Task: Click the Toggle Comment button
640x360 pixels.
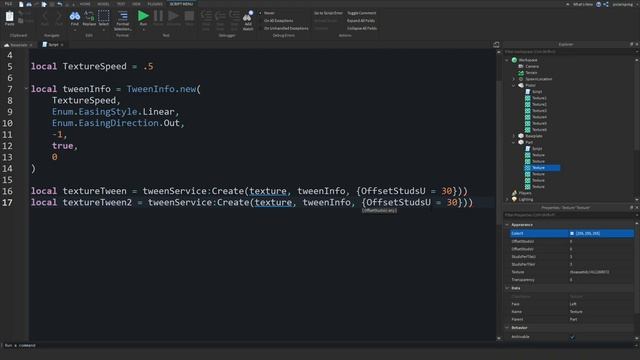Action: (x=362, y=13)
